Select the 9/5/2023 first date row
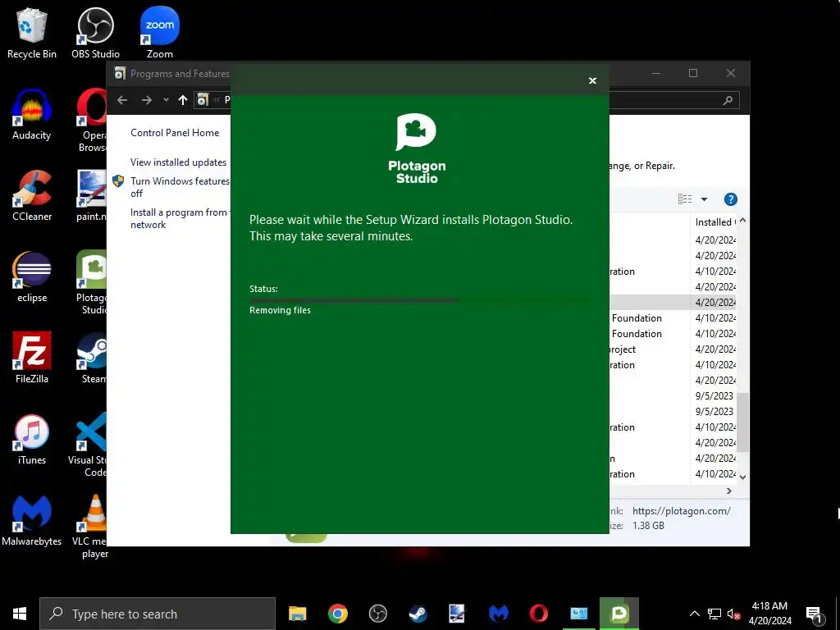The height and width of the screenshot is (630, 840). [x=714, y=396]
